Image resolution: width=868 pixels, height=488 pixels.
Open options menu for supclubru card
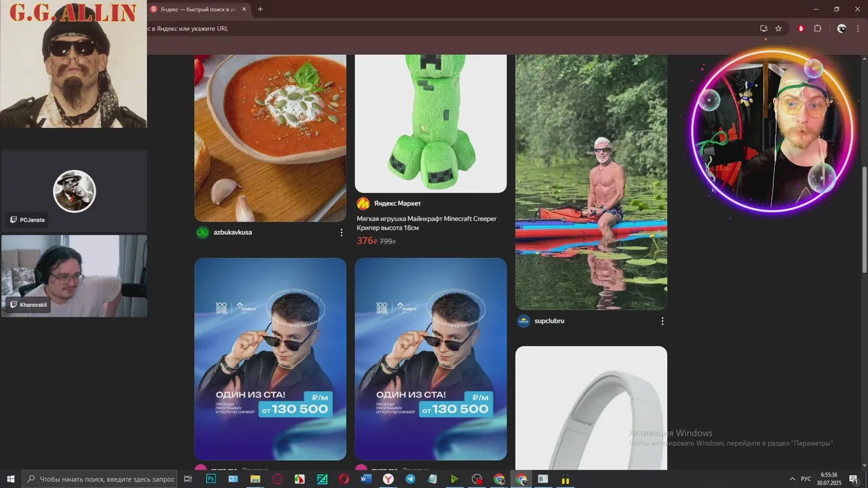coord(663,321)
